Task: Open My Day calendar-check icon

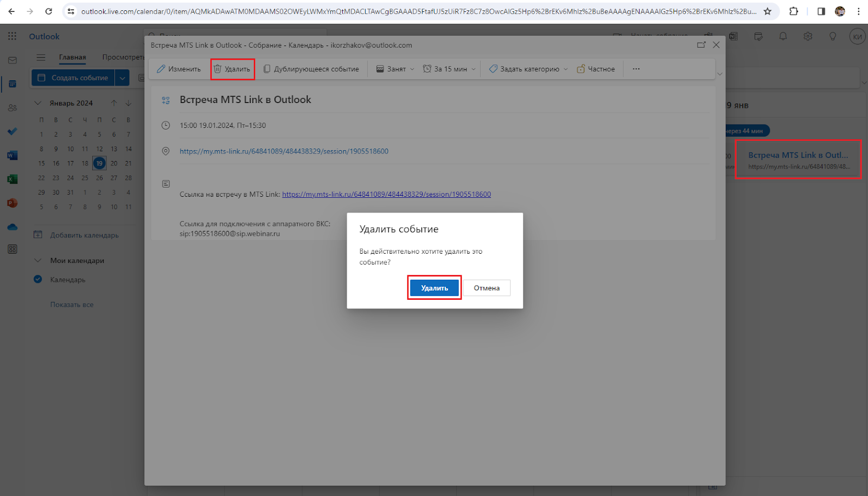Action: click(x=758, y=36)
